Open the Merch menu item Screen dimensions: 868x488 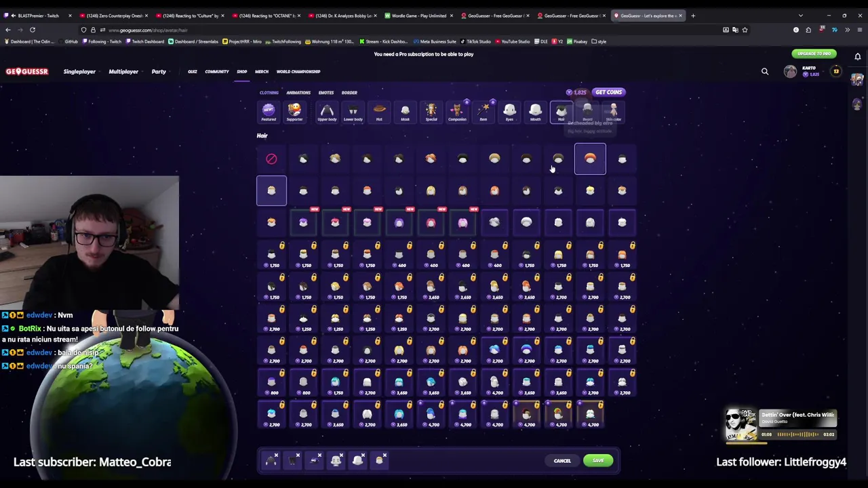point(262,71)
